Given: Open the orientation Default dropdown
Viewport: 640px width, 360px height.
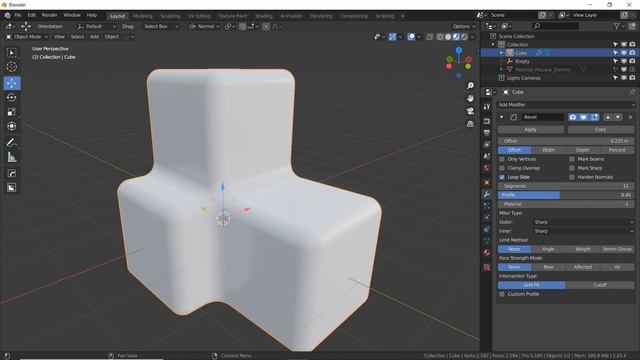Looking at the screenshot, I should pyautogui.click(x=96, y=27).
